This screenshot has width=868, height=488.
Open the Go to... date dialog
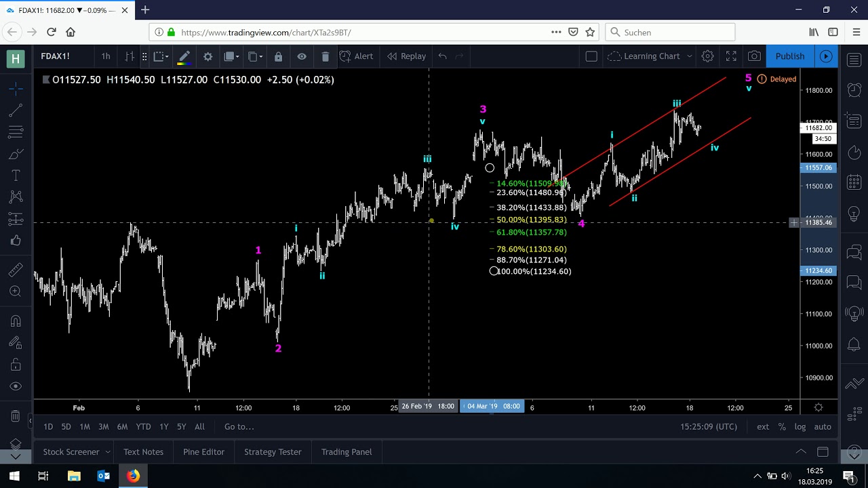(x=239, y=426)
